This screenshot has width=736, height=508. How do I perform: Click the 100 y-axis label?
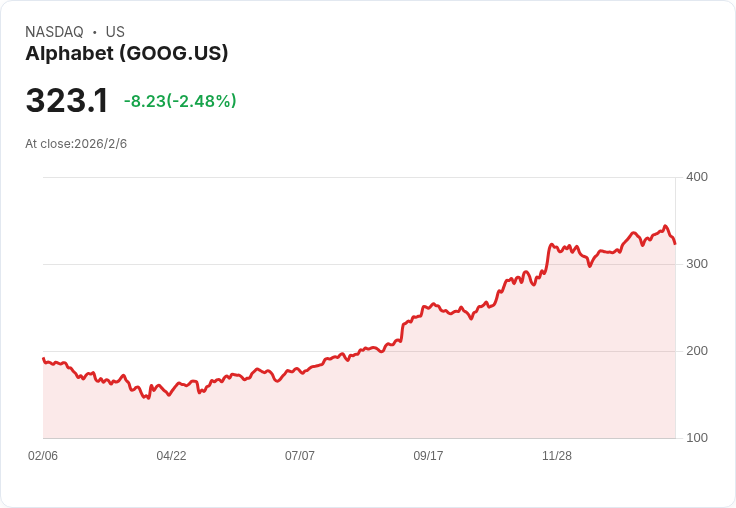click(696, 438)
